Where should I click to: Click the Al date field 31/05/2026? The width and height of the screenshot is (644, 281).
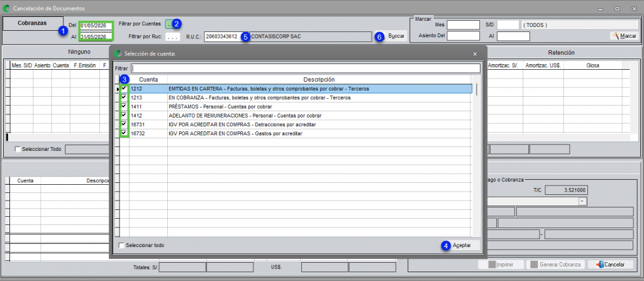tap(96, 36)
